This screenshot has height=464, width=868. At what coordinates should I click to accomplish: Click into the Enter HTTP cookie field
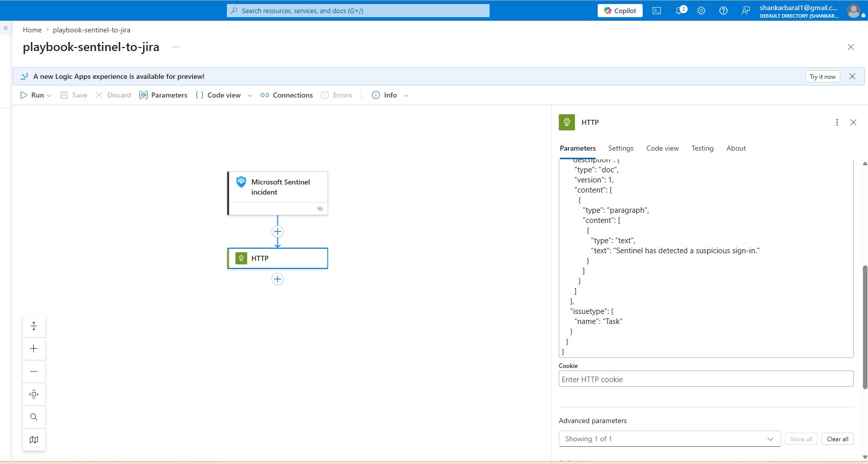click(x=706, y=379)
